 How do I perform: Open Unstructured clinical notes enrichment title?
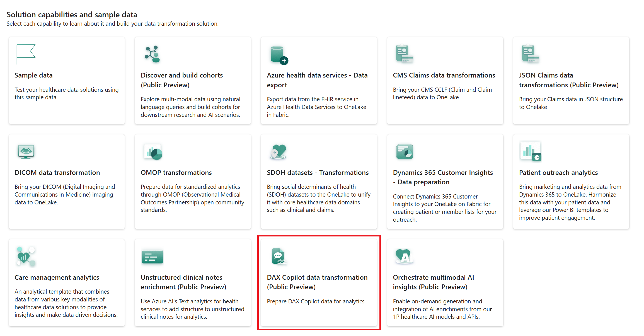tap(183, 282)
